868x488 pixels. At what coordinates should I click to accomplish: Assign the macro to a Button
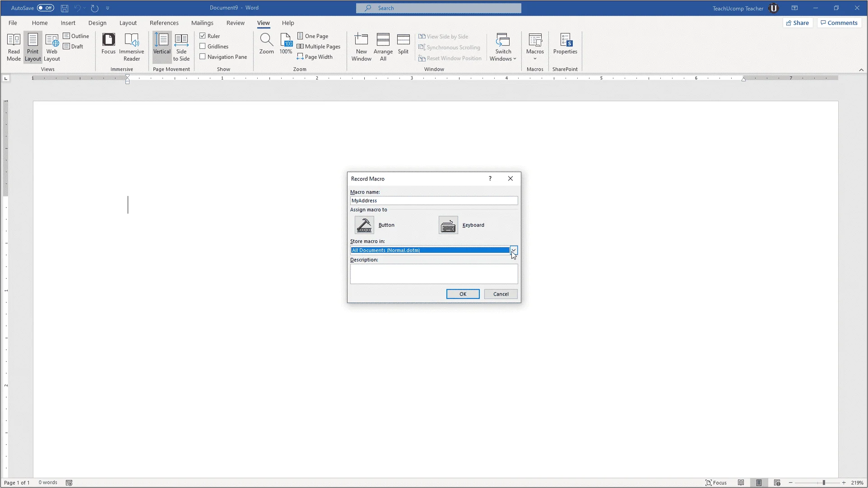pos(364,225)
